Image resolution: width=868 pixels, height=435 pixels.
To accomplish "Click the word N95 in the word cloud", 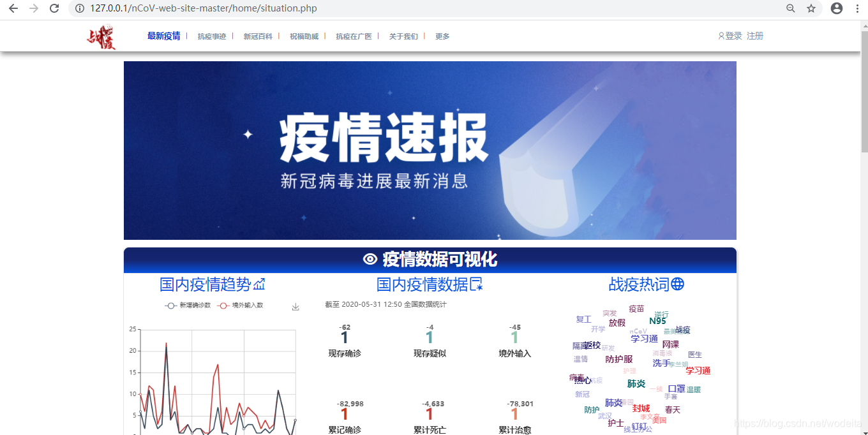I will click(x=657, y=321).
